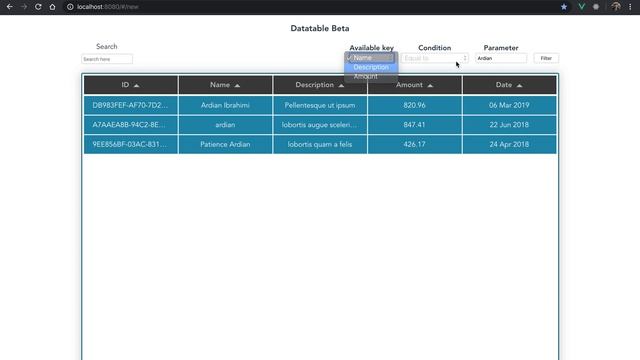Screen dimensions: 640x360
Task: Select date cell 22 Jun 2018
Action: coord(509,125)
